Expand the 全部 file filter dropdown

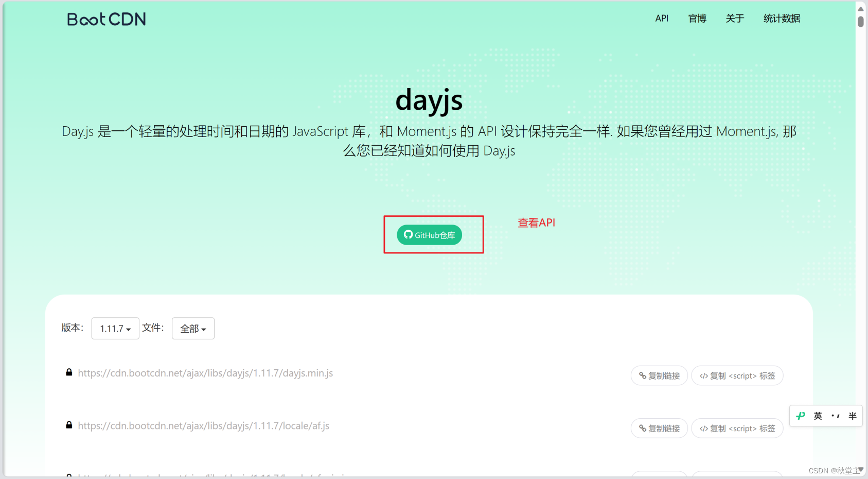[x=193, y=329]
